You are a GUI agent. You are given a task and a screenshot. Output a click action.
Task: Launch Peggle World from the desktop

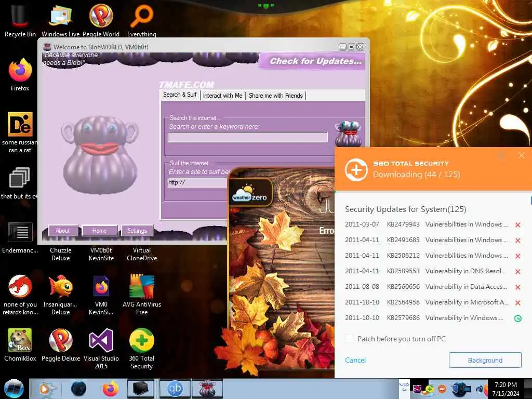(101, 20)
